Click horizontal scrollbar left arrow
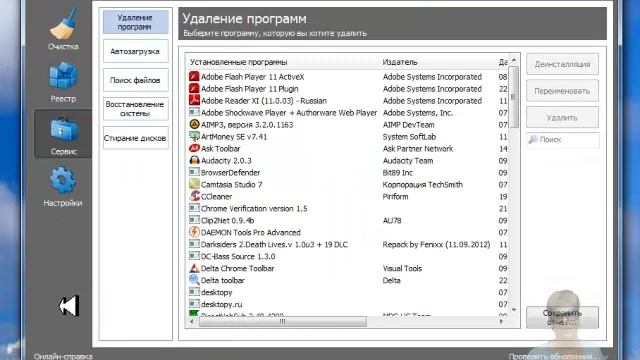Image resolution: width=640 pixels, height=360 pixels. coord(192,322)
